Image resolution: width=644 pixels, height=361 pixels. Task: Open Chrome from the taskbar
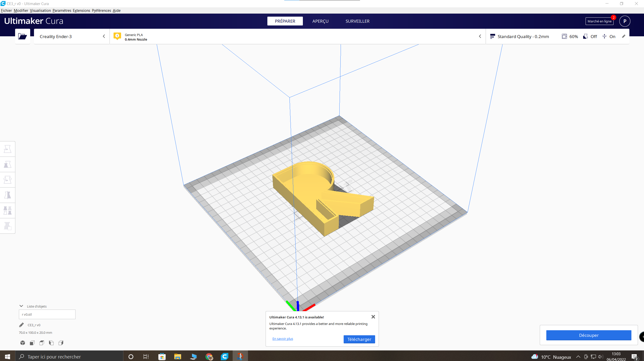[209, 357]
